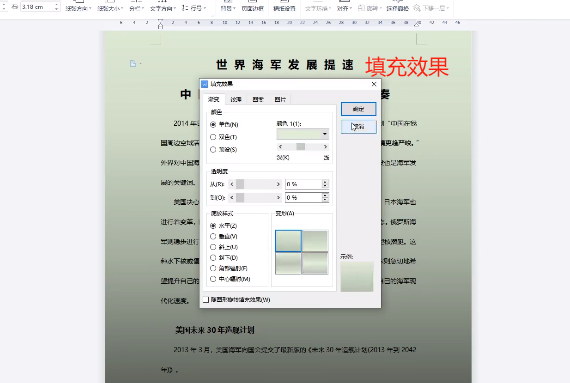The width and height of the screenshot is (570, 383).
Task: Click right arrow of 从(R) slider
Action: click(278, 184)
